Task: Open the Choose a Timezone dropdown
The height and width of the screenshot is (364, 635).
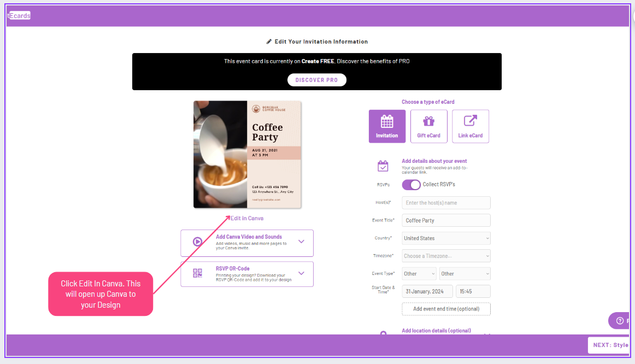Action: tap(446, 255)
